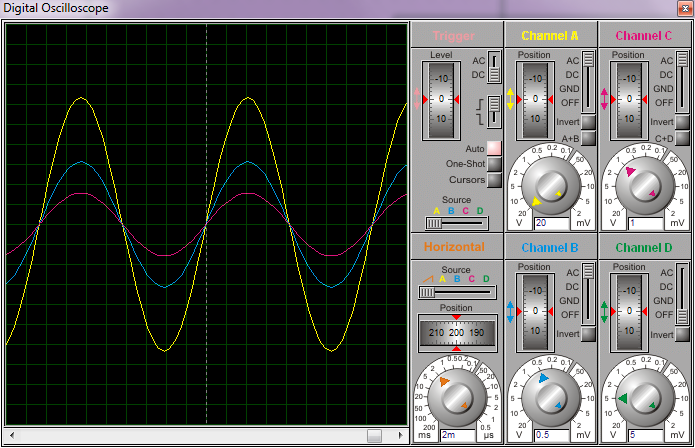This screenshot has height=448, width=695.
Task: Toggle the trigger Auto button
Action: 494,148
